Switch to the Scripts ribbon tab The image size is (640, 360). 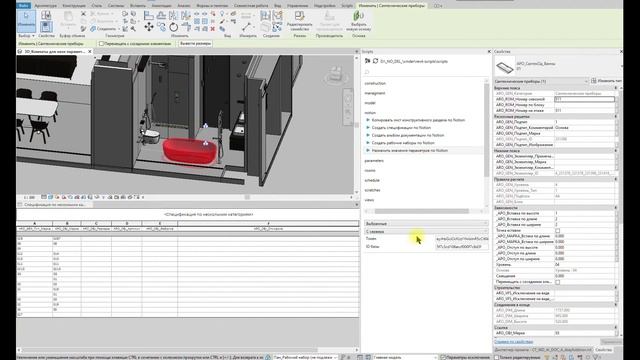click(x=347, y=6)
